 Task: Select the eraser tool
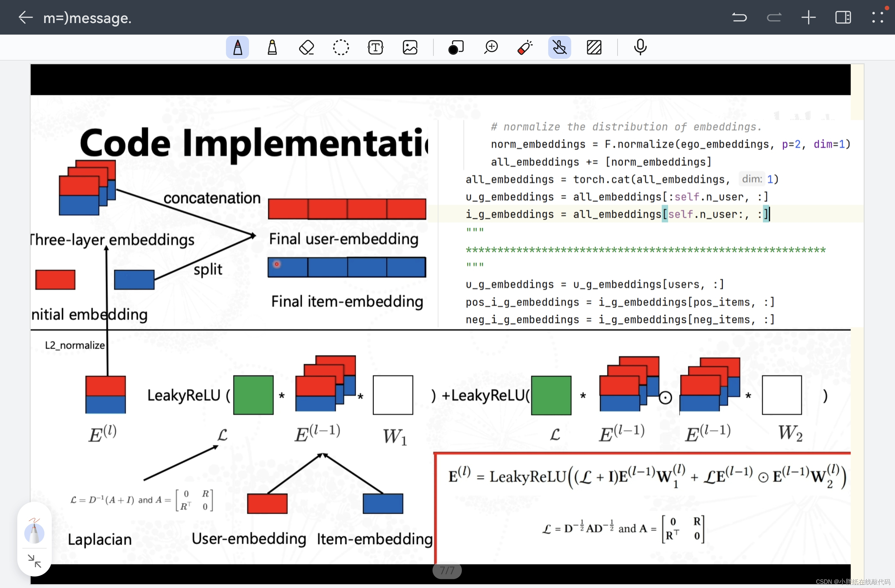coord(307,47)
